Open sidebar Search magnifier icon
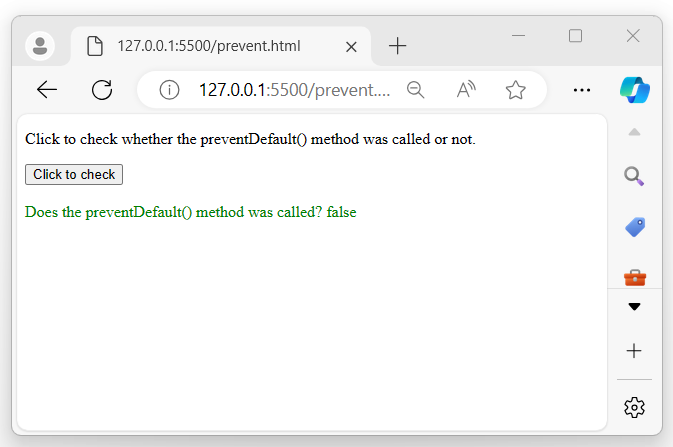The height and width of the screenshot is (447, 673). click(634, 177)
